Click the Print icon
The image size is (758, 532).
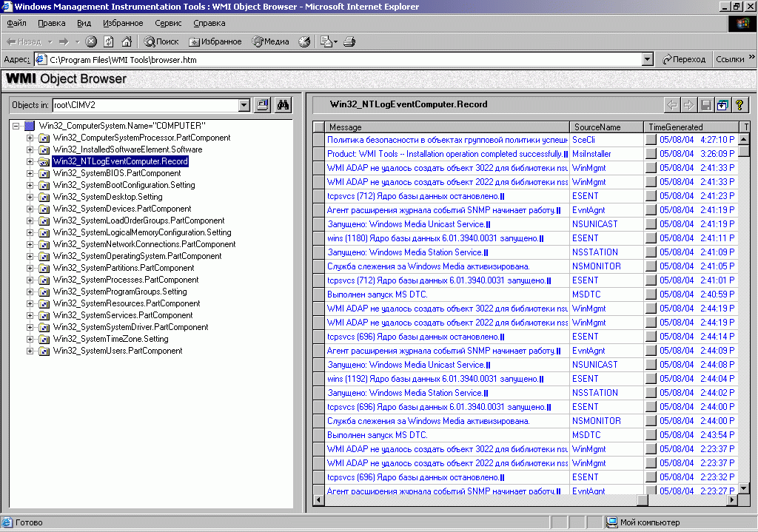349,41
